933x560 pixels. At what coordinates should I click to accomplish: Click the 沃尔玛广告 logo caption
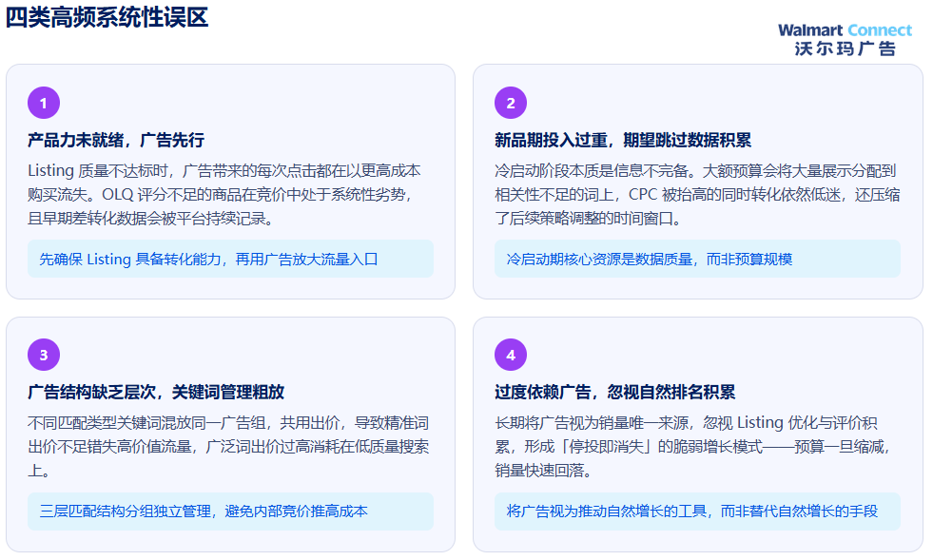click(x=845, y=48)
